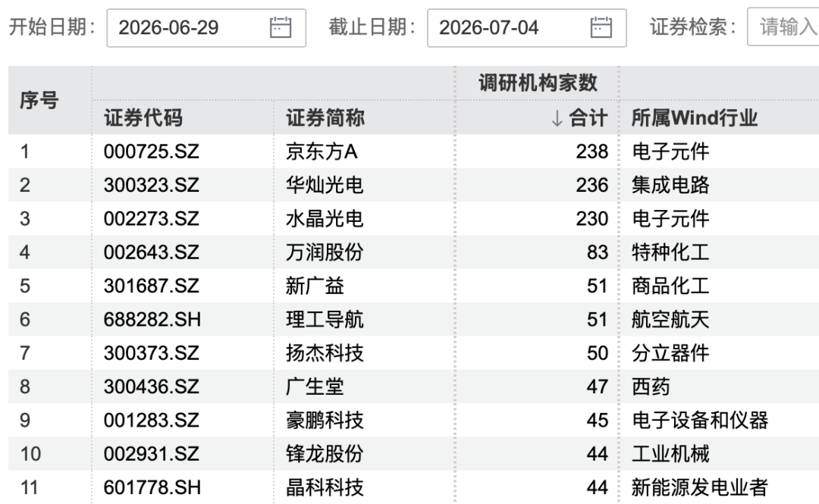Open the end date calendar icon
Screen dimensions: 819x504
[601, 27]
